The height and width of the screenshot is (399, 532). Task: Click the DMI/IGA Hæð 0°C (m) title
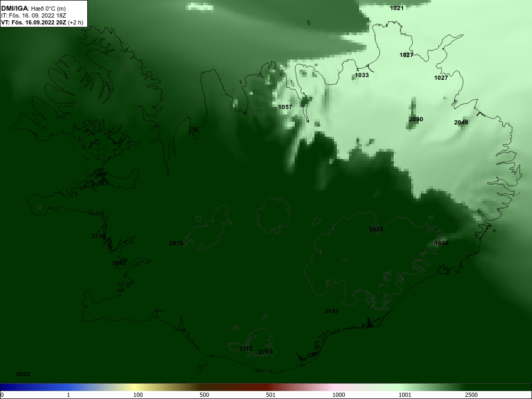tap(34, 9)
